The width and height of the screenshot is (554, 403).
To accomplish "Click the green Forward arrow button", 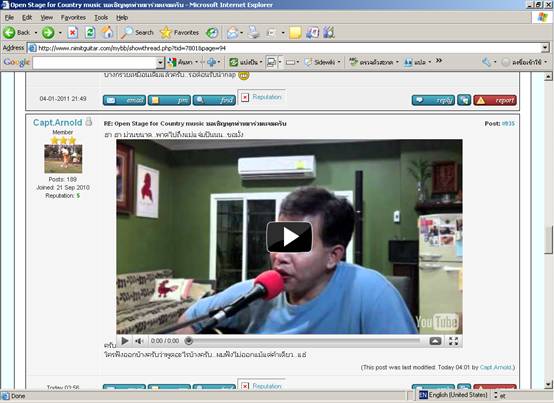I will (48, 33).
